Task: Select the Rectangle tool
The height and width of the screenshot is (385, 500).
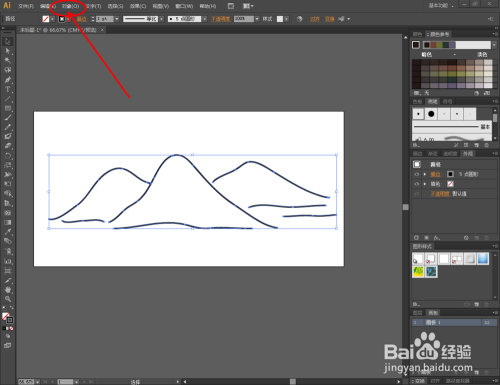Action: click(8, 108)
